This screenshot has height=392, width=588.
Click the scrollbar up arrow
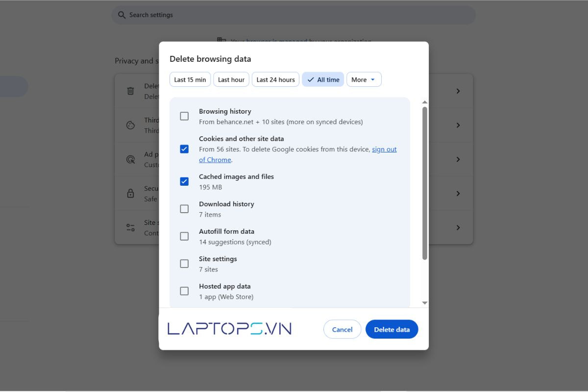[x=425, y=102]
